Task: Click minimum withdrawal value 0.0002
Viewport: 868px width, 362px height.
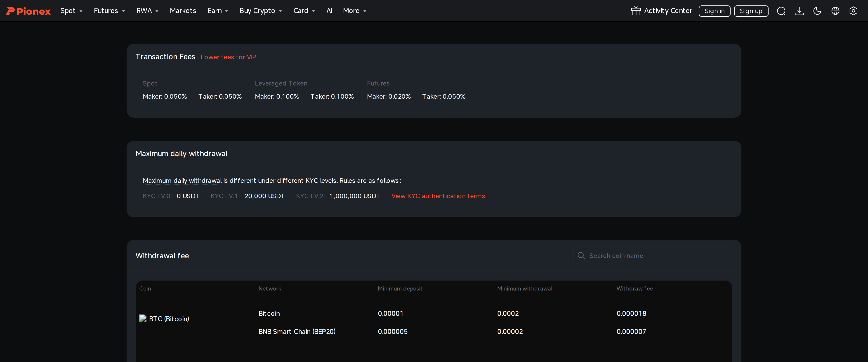Action: click(508, 313)
